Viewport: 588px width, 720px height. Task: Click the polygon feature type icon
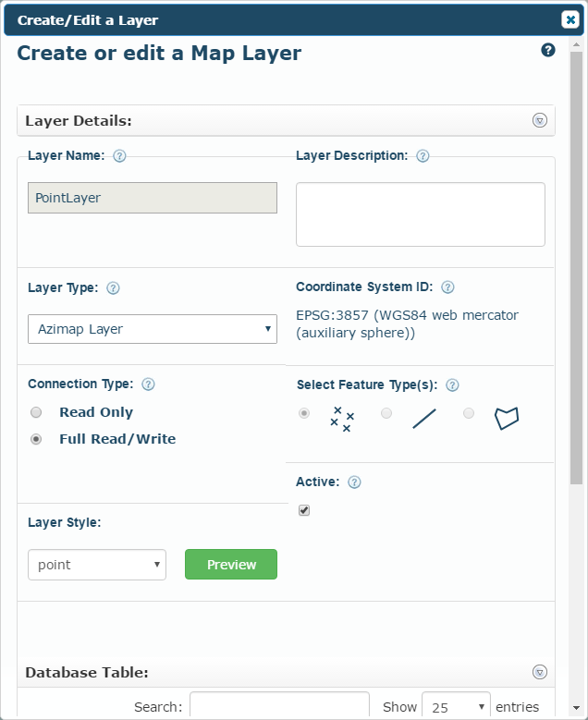coord(507,419)
